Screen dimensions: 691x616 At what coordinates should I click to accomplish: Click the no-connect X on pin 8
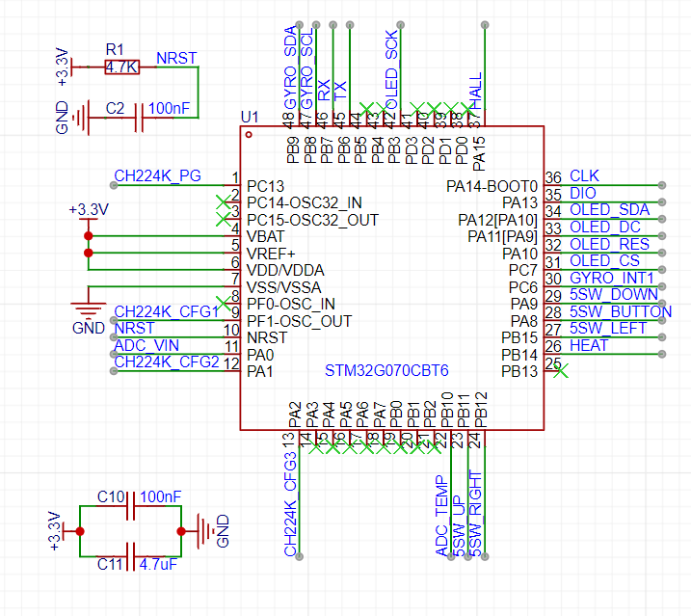click(224, 304)
